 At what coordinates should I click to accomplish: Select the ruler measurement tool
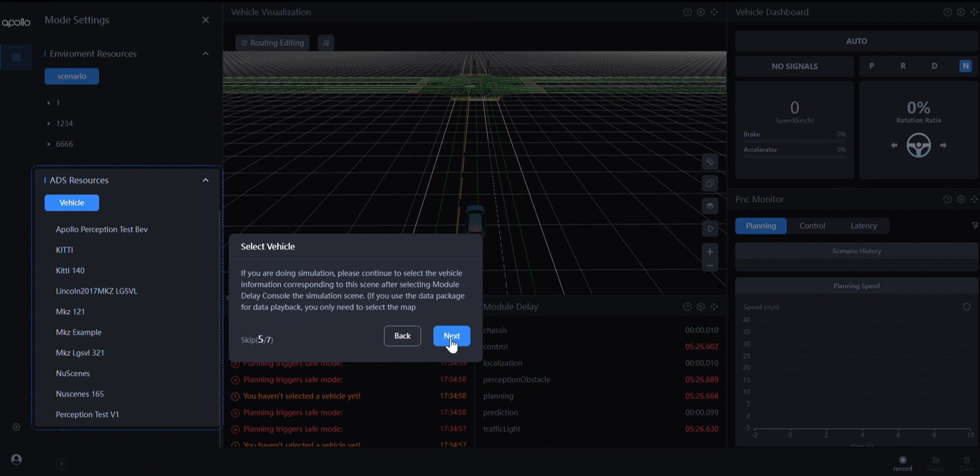coord(710,162)
